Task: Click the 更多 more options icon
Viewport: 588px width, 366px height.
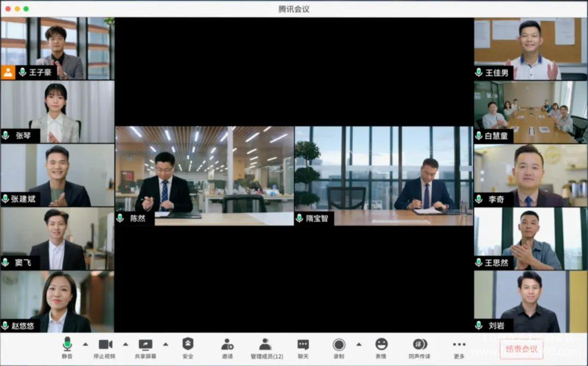Action: 458,344
